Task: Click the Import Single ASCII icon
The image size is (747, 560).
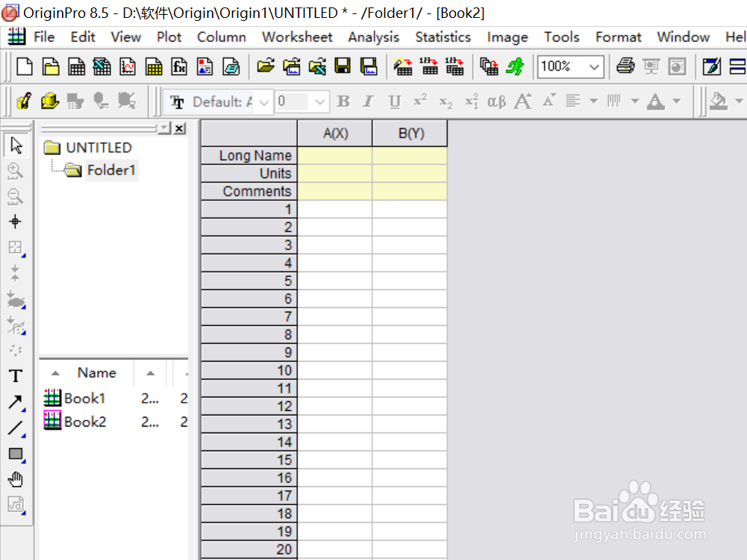Action: (x=429, y=66)
